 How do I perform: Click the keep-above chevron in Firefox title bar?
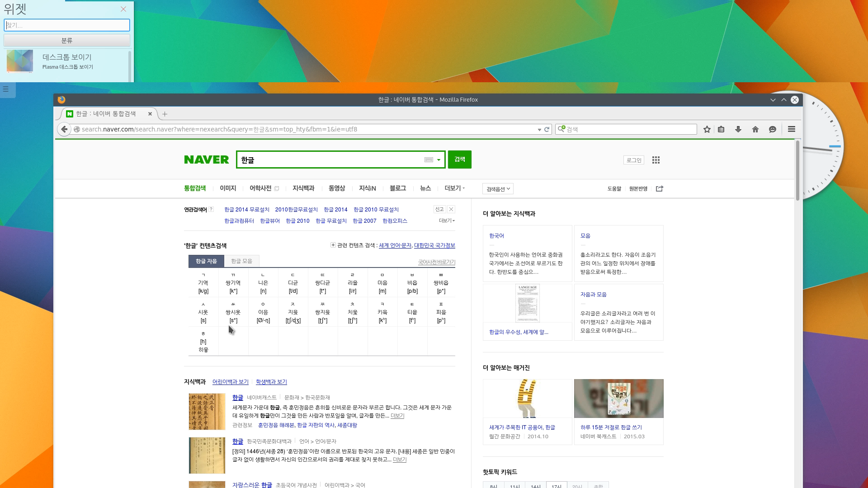(783, 100)
